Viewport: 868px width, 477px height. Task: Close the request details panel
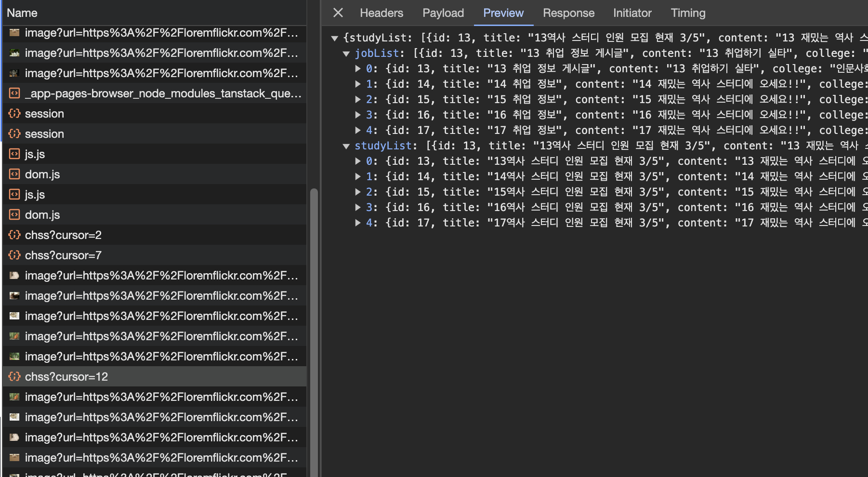[338, 13]
